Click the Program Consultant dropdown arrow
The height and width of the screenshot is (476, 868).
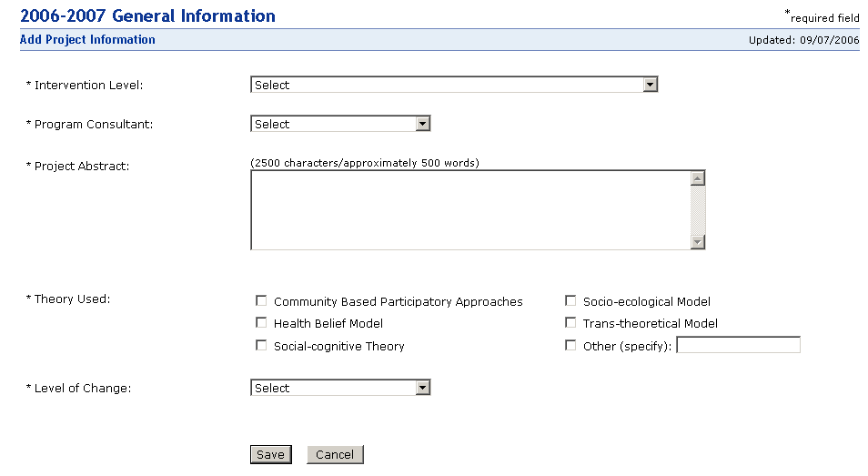[x=422, y=124]
